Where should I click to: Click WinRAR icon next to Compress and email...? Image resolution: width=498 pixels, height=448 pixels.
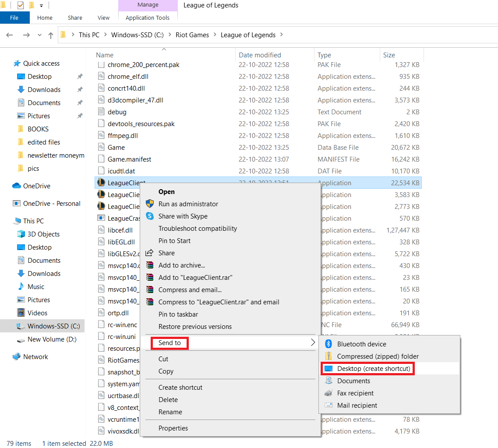click(x=150, y=289)
